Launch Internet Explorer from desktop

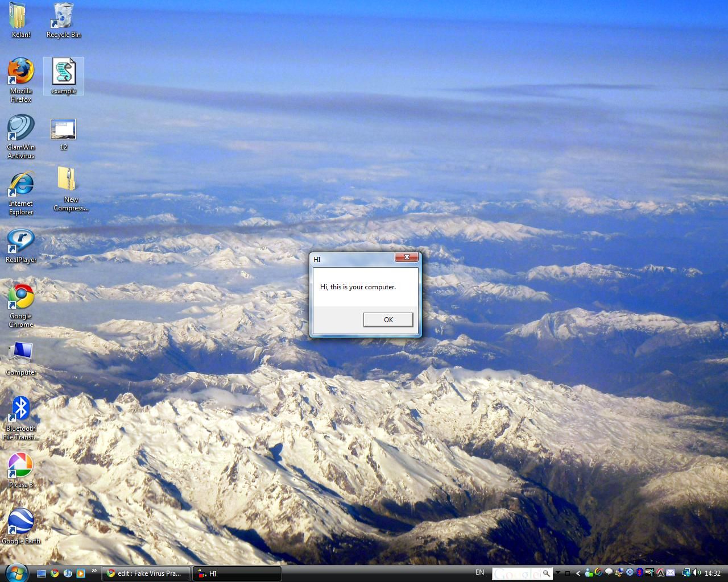[20, 193]
